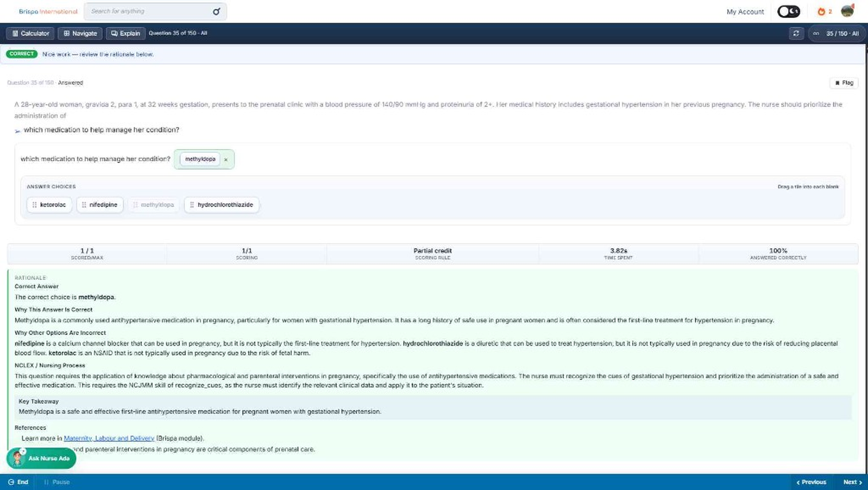Toggle the dark mode switch

tap(788, 11)
